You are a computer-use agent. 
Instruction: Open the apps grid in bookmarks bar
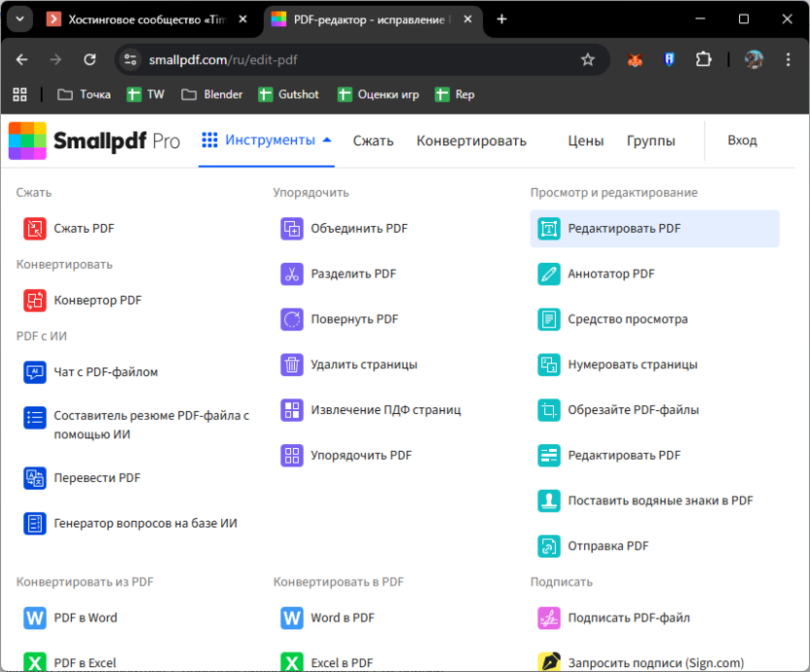[x=19, y=94]
